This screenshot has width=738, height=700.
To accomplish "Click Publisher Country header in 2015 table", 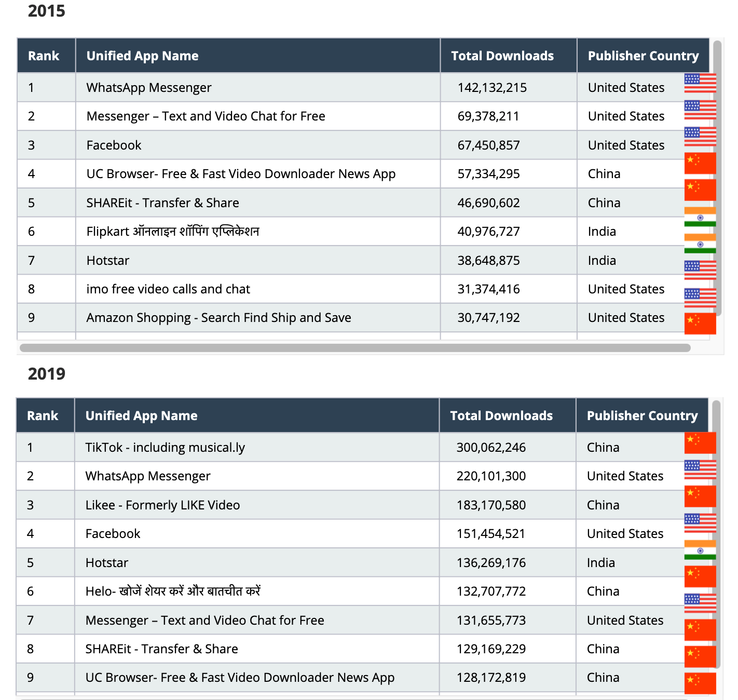I will click(x=643, y=56).
